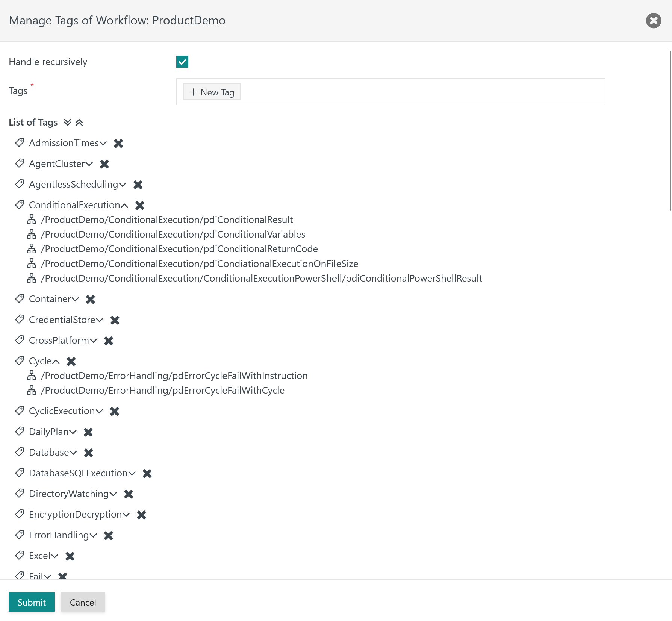
Task: Expand the AgentlessScheduling tag
Action: point(123,185)
